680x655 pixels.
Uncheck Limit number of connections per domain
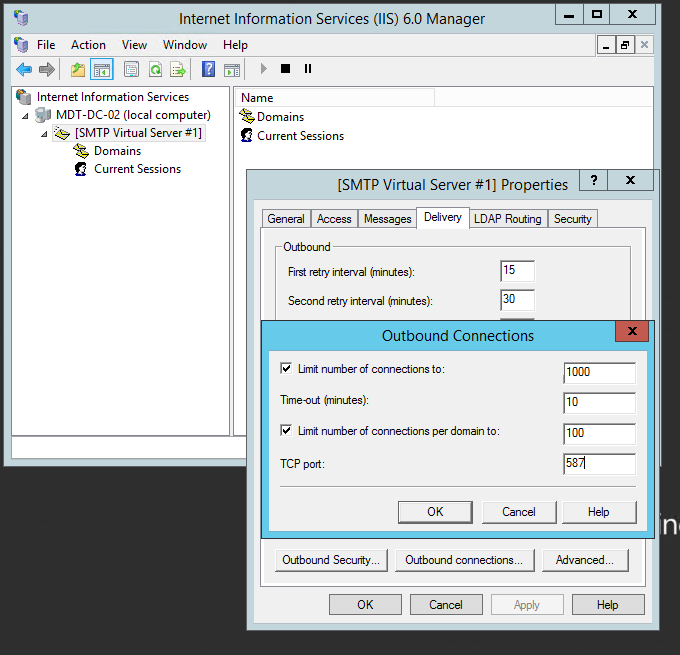tap(286, 431)
